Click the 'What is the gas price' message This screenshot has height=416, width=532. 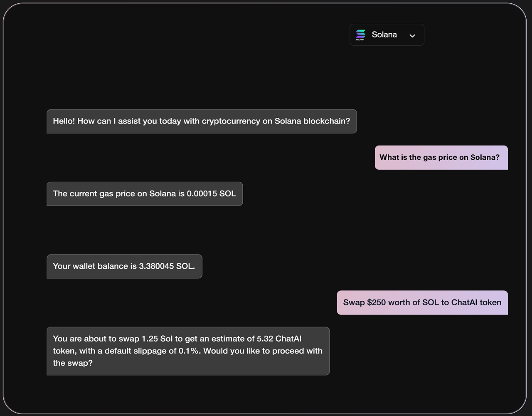[441, 158]
